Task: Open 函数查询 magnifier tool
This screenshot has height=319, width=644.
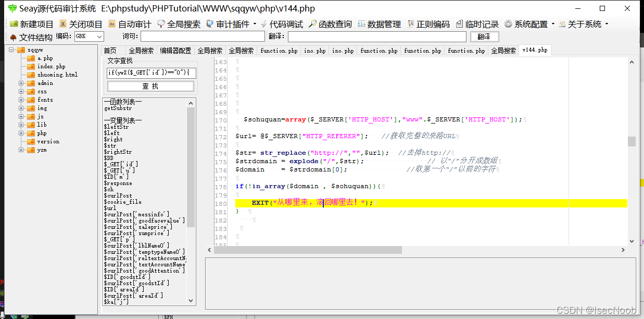Action: 330,24
